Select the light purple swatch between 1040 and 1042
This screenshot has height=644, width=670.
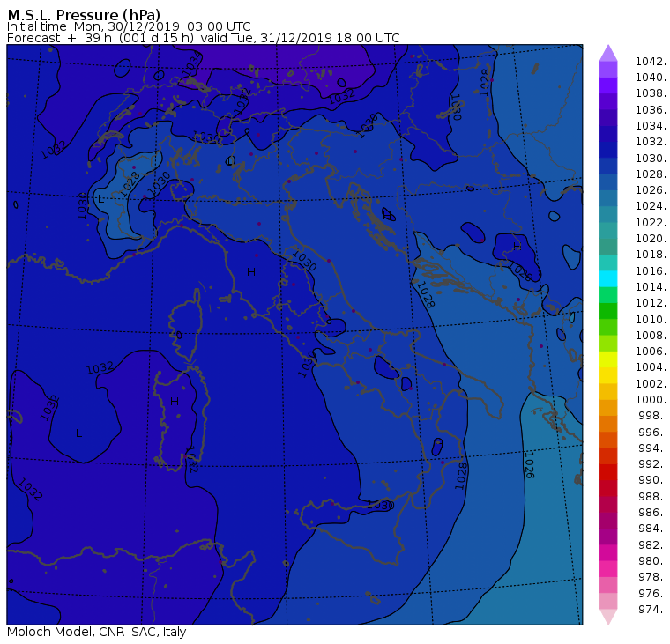tap(608, 70)
